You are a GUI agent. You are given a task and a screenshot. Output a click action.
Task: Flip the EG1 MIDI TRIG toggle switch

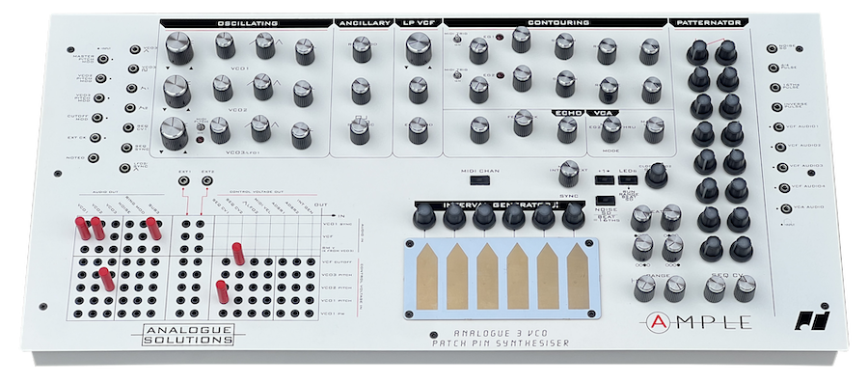[457, 39]
